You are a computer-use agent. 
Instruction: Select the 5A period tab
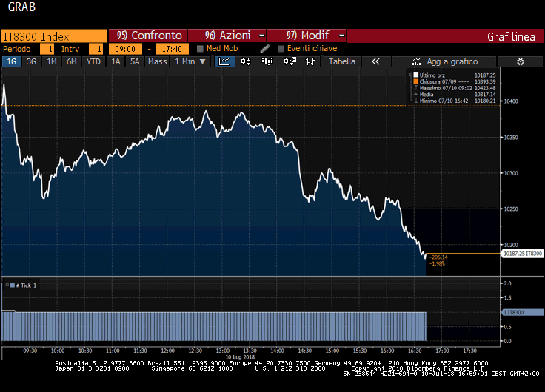[x=135, y=61]
